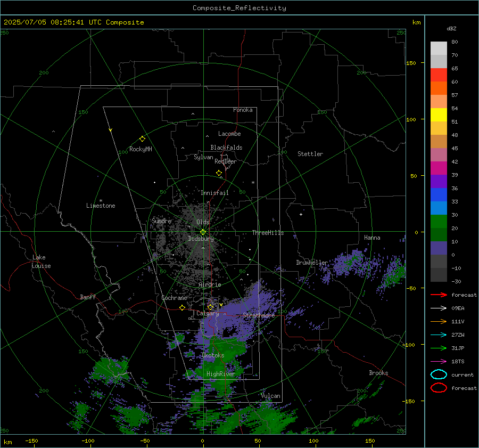Select yellow diamond marker beside RockyMH
The width and height of the screenshot is (479, 448).
142,139
